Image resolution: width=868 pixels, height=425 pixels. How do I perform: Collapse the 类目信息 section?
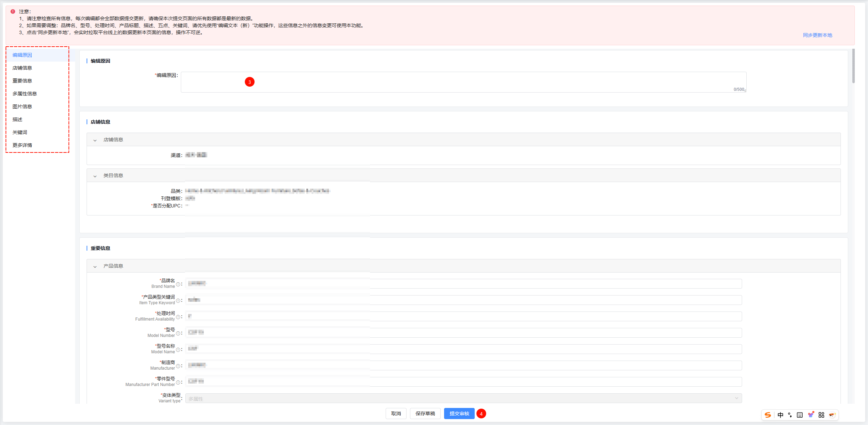click(95, 176)
